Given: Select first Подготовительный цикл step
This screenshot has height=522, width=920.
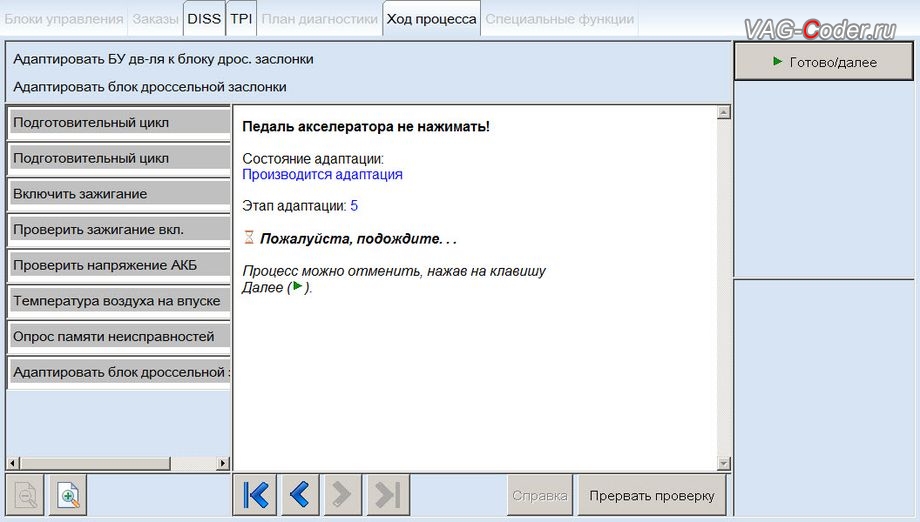Looking at the screenshot, I should (119, 123).
